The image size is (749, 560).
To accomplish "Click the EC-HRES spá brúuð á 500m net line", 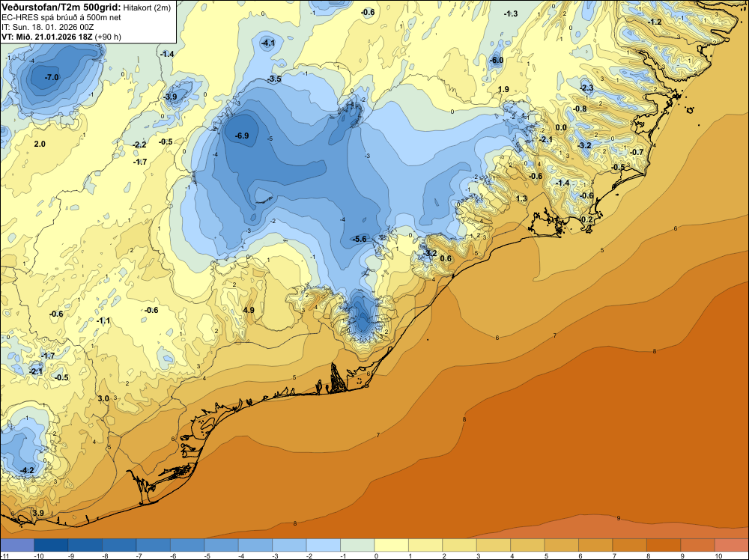I will (x=61, y=18).
